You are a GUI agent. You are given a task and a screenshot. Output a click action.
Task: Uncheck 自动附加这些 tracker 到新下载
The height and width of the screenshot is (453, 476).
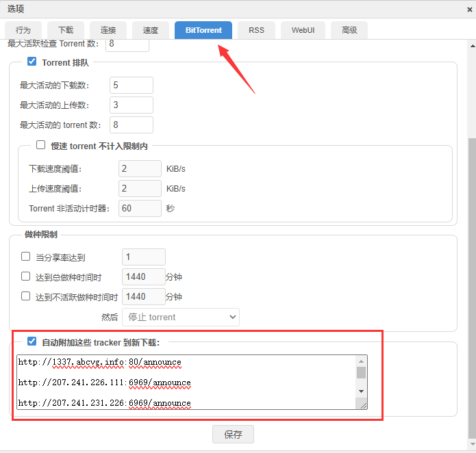(32, 341)
